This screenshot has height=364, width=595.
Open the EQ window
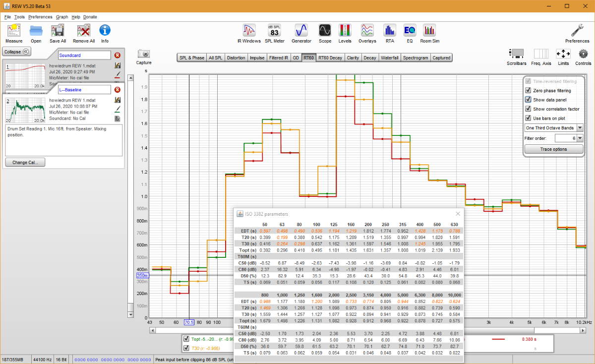410,33
